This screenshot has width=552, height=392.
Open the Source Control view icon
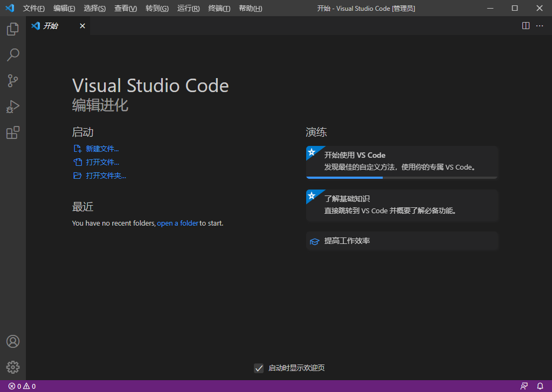[x=13, y=81]
